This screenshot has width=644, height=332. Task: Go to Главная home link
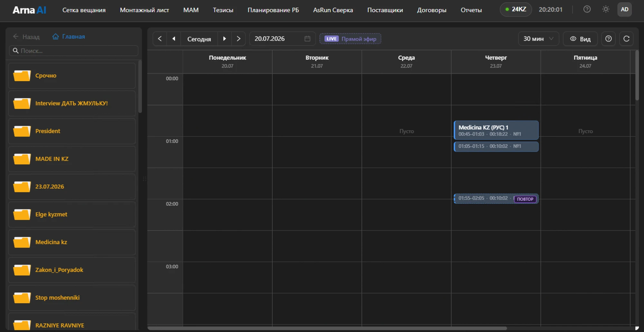[x=69, y=37]
